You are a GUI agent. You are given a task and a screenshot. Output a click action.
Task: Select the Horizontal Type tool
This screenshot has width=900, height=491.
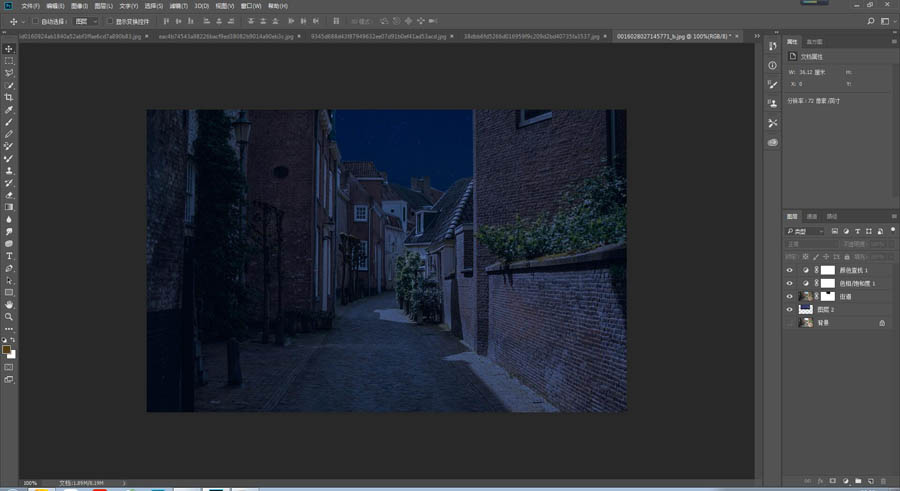[9, 255]
